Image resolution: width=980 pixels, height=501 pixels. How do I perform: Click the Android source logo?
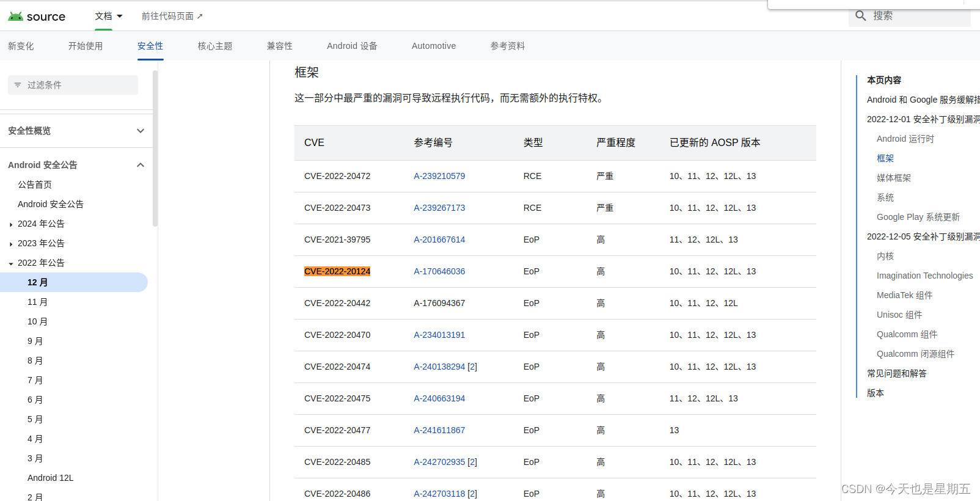coord(37,16)
